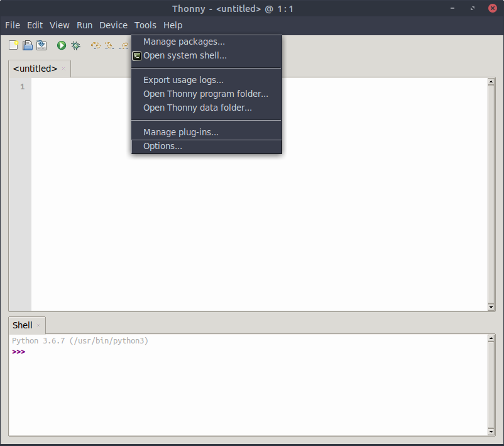The image size is (504, 446).
Task: Click the Shell >>> prompt line
Action: click(x=19, y=352)
